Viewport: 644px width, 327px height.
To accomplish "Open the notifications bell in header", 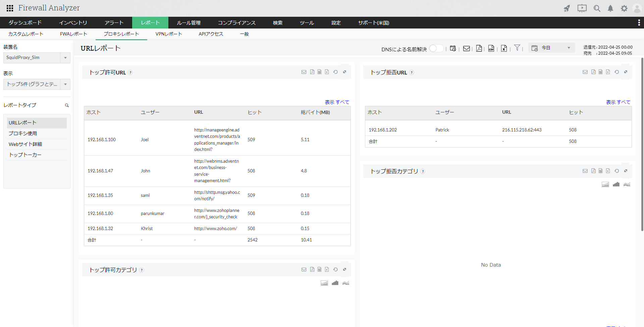I will coord(610,8).
